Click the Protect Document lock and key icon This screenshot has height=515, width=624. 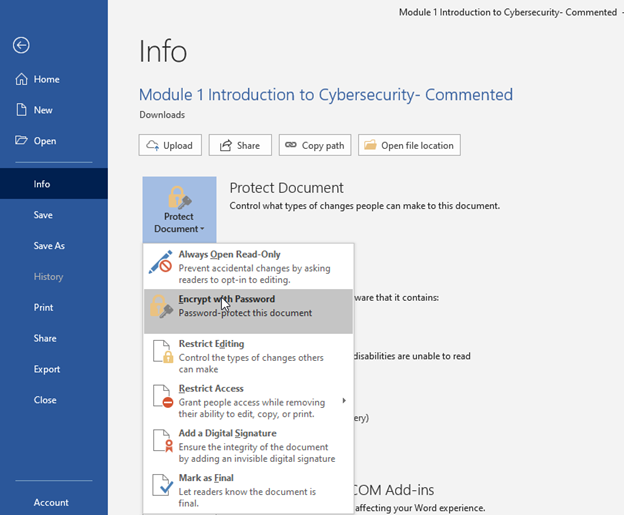click(179, 197)
